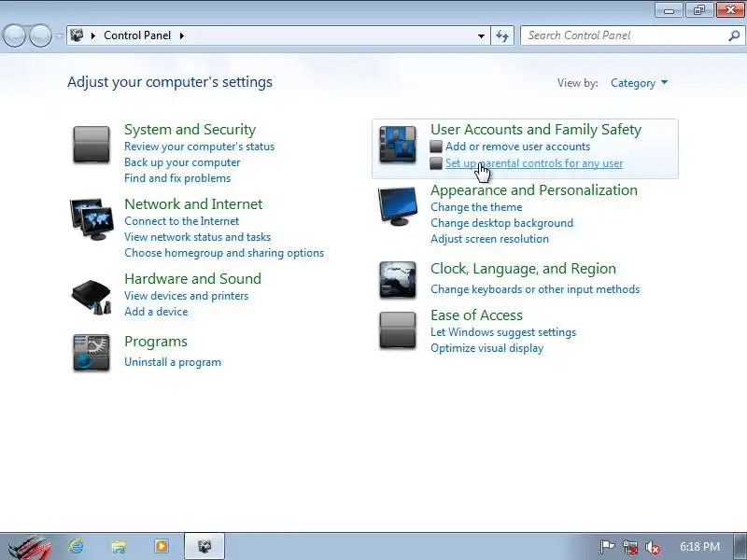Open recent pages dropdown near navigation buttons
Screen dimensions: 747x560
[59, 35]
